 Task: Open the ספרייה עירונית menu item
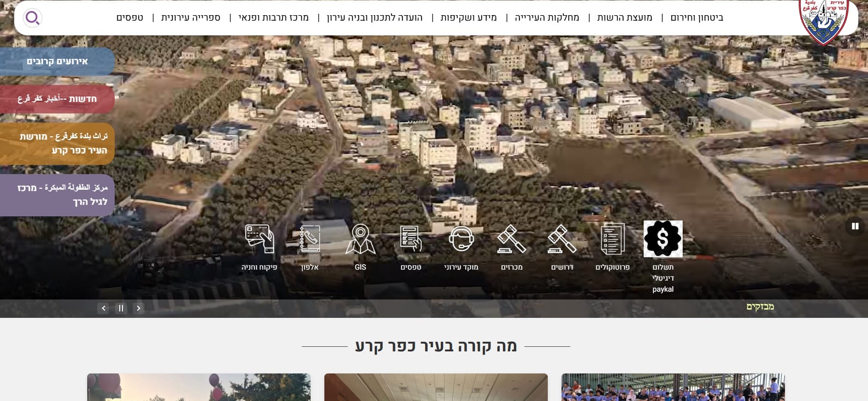(x=191, y=18)
